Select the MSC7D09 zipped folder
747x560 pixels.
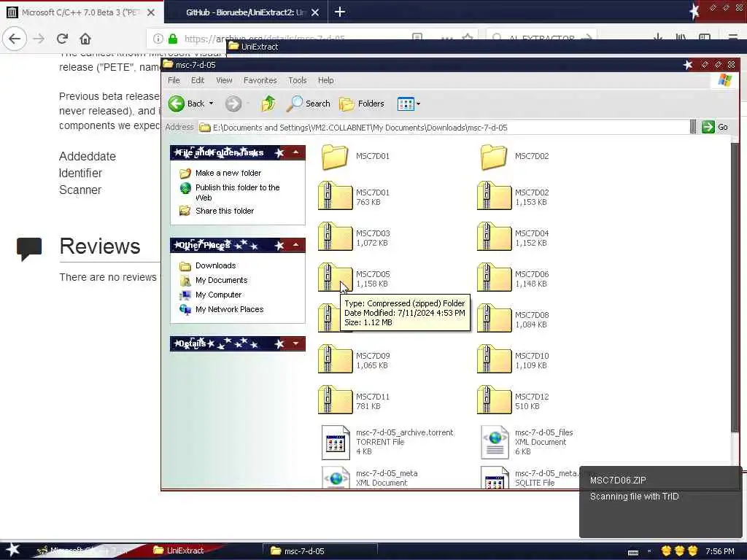pyautogui.click(x=355, y=360)
